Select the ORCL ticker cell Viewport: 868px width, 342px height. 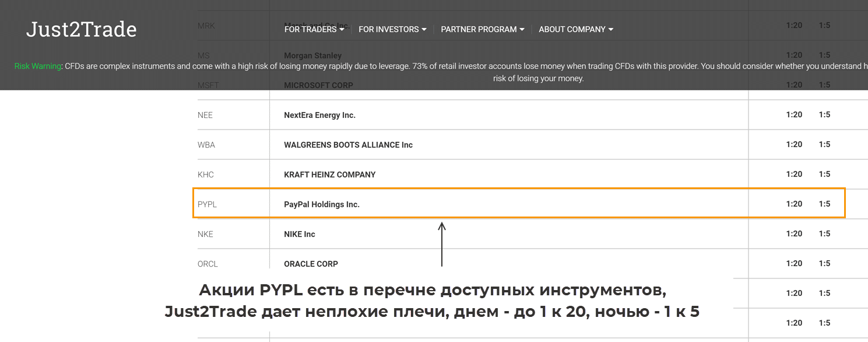point(208,264)
